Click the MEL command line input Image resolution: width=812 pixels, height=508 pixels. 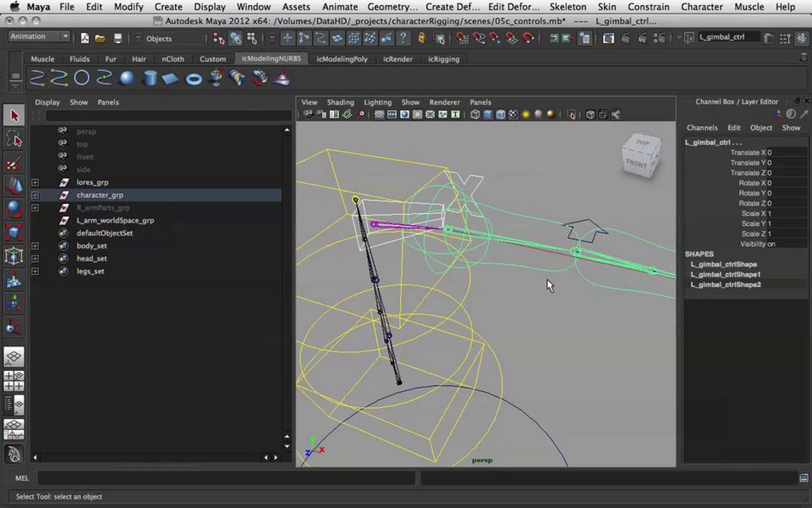click(226, 478)
